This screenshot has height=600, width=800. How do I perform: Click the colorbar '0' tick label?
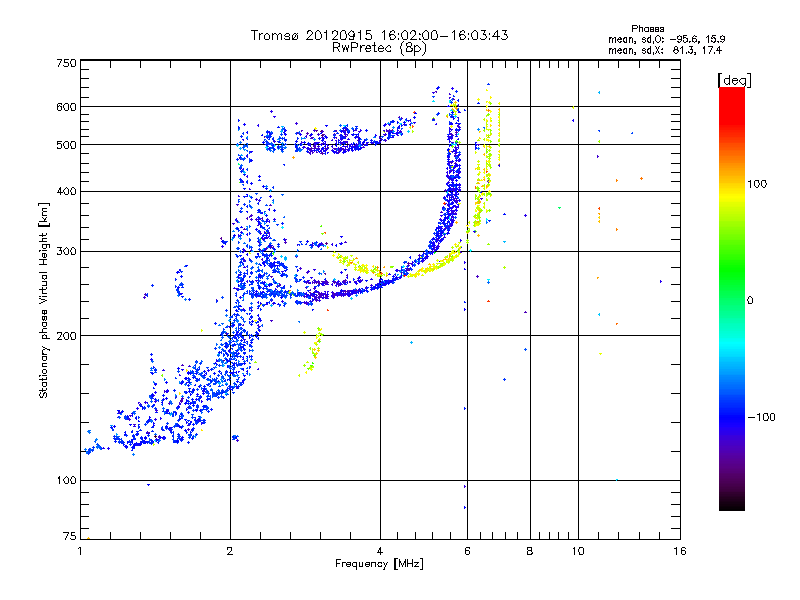tap(749, 301)
